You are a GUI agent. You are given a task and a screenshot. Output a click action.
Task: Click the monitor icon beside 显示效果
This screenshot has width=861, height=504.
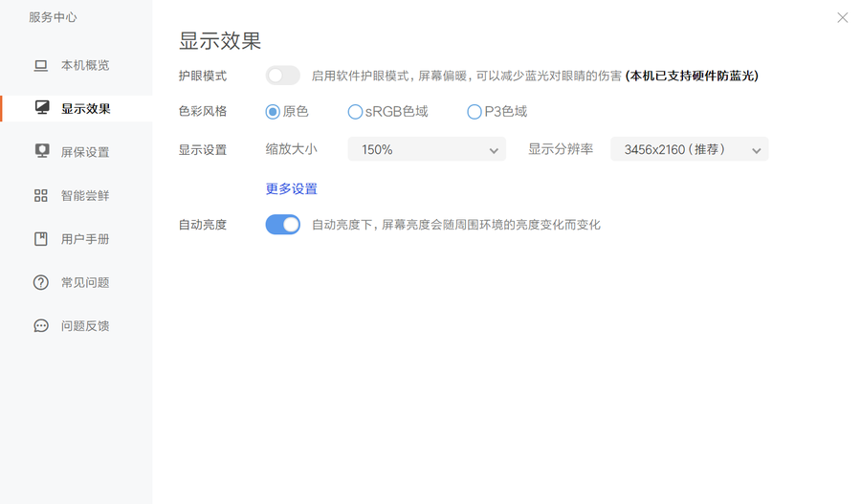41,108
